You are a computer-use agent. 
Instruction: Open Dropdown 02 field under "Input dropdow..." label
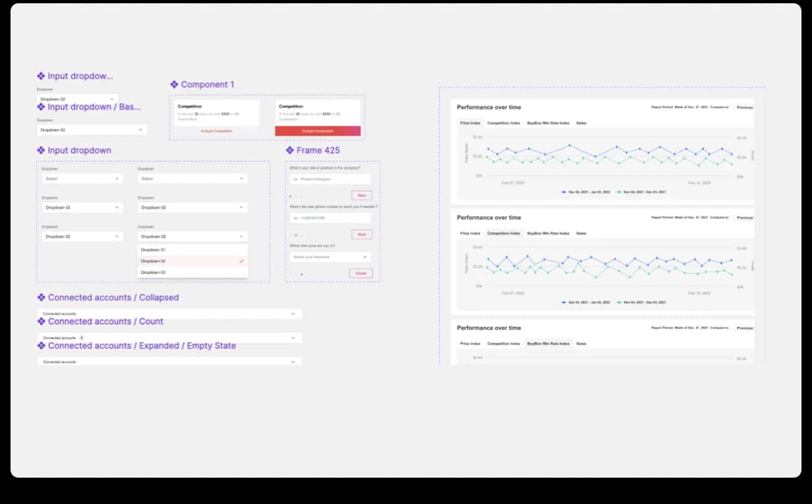(77, 99)
